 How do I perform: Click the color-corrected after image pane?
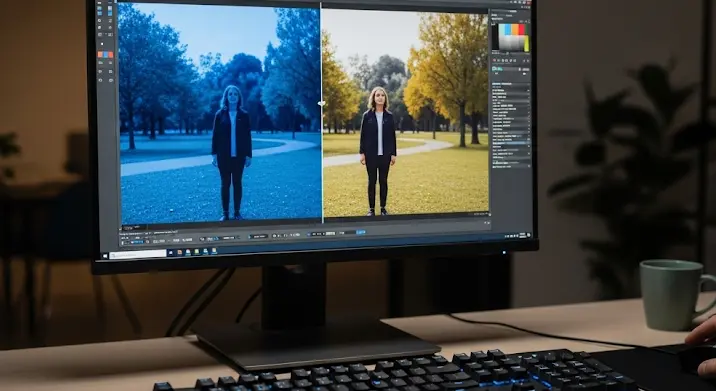(x=405, y=112)
